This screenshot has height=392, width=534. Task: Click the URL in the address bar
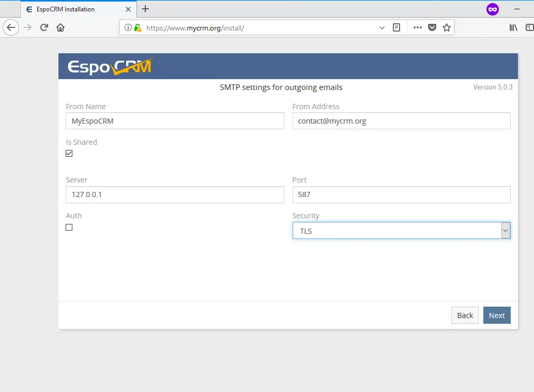tap(195, 28)
